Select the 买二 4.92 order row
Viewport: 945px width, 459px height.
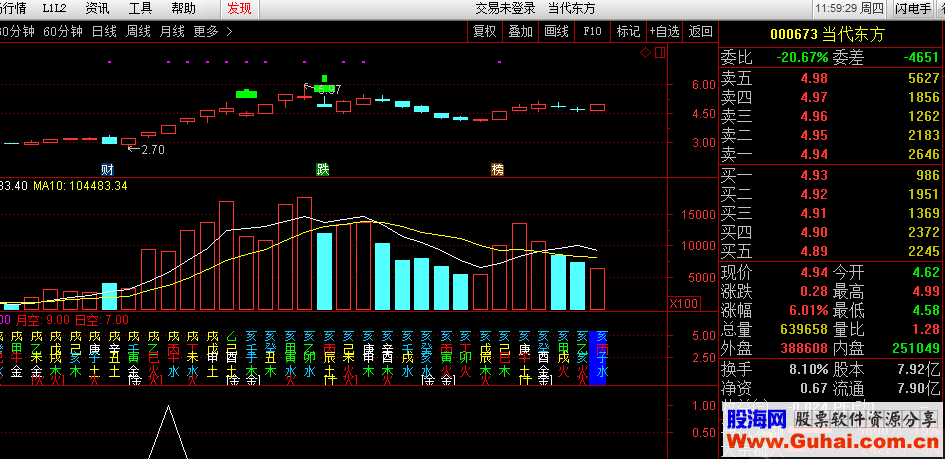[831, 194]
